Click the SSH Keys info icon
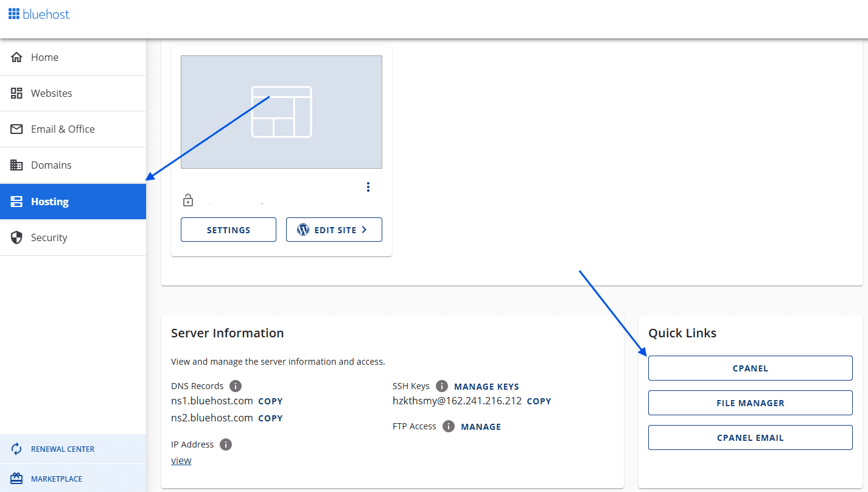868x492 pixels. [x=442, y=386]
